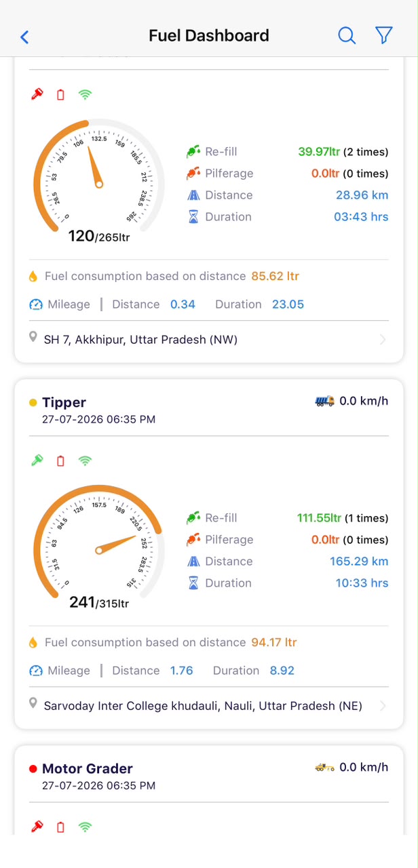This screenshot has width=418, height=868.
Task: Tap red battery icon above 120/265ltr gauge
Action: click(x=60, y=95)
